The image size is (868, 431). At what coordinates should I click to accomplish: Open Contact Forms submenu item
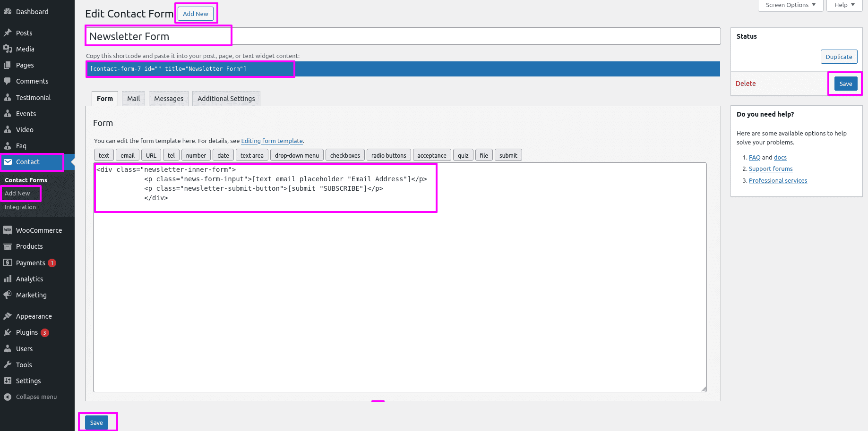(x=26, y=180)
